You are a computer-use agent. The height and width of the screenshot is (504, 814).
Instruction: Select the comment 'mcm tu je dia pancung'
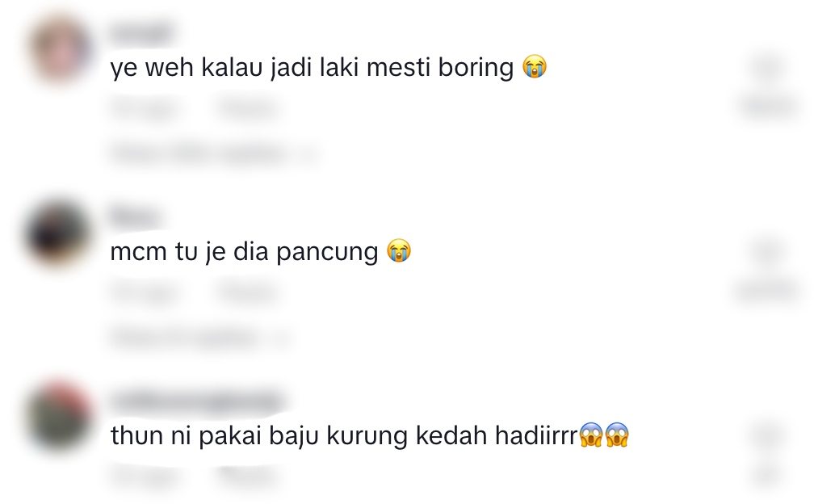[x=244, y=252]
